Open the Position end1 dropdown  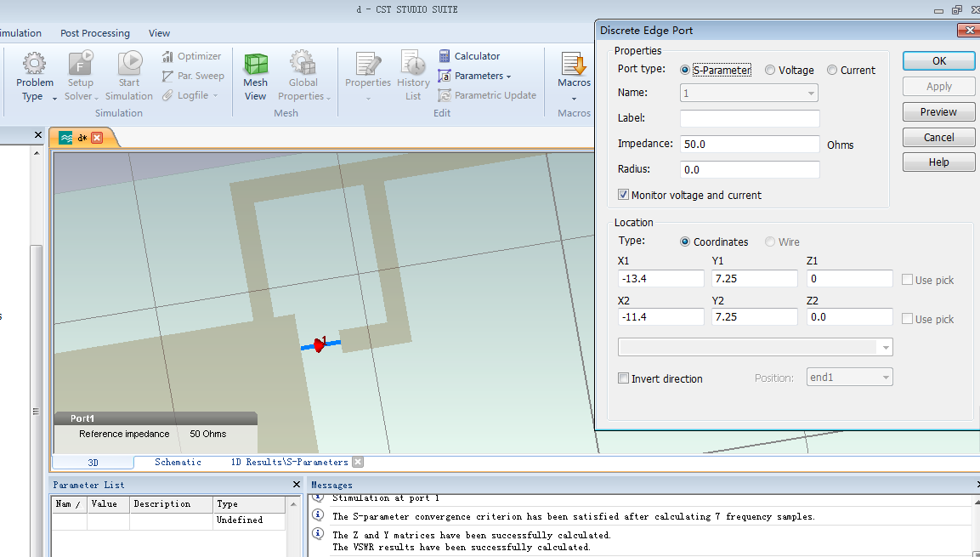pyautogui.click(x=885, y=378)
